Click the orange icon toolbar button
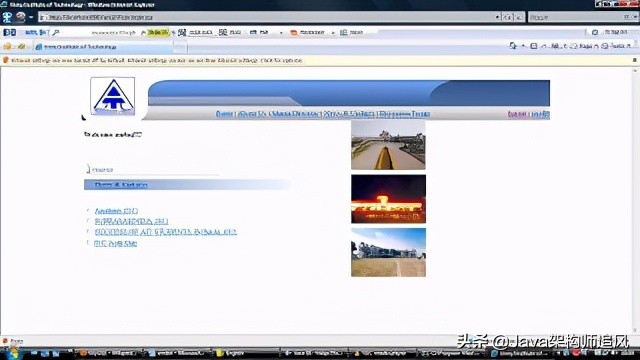The width and height of the screenshot is (640, 360). (x=307, y=32)
